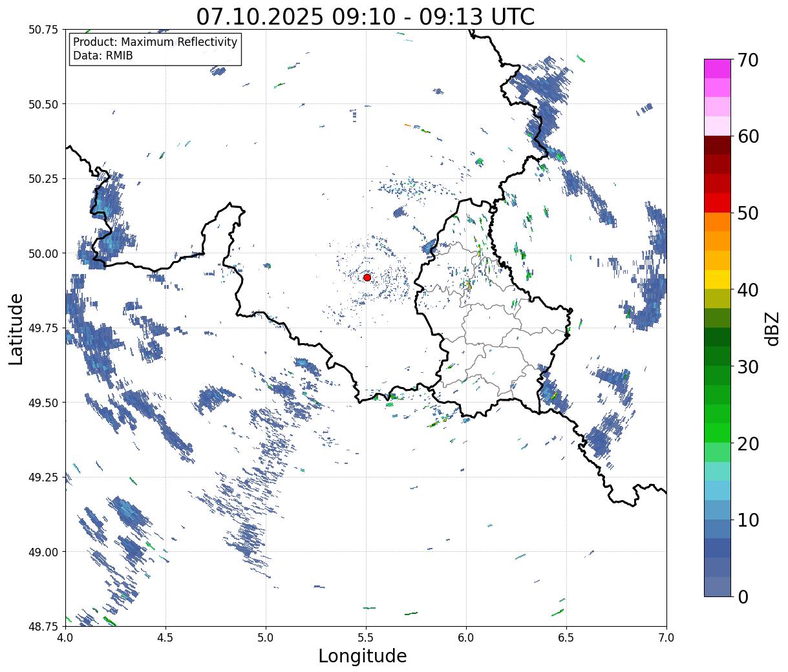Click the red radar location marker
The width and height of the screenshot is (788, 672).
[367, 277]
